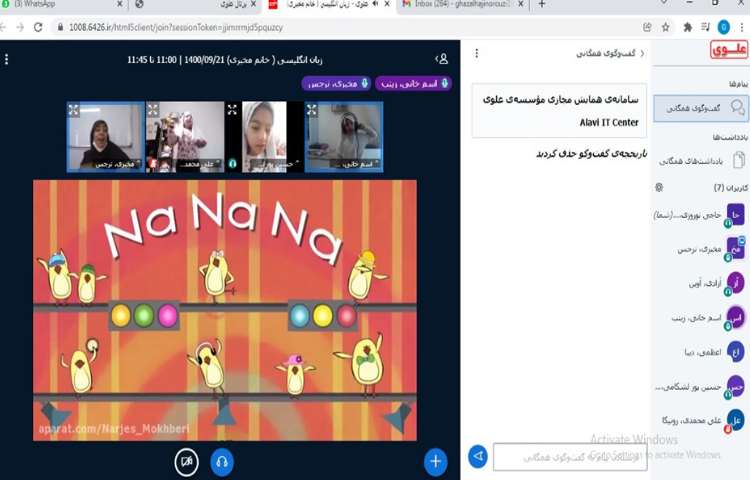Select user اعظمی، دیبا in user list
This screenshot has width=750, height=480.
(x=700, y=352)
